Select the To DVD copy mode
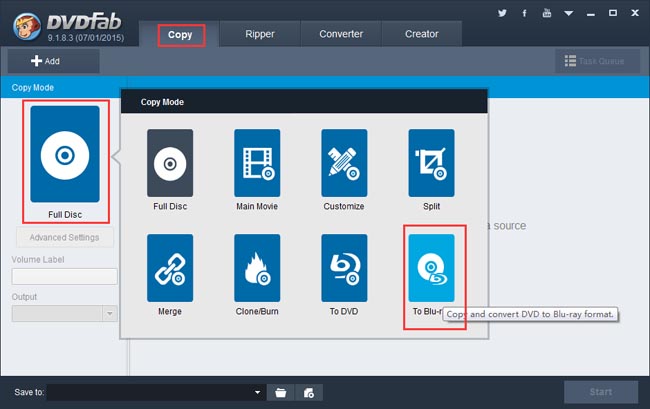Screen dimensions: 650x409 click(x=344, y=268)
